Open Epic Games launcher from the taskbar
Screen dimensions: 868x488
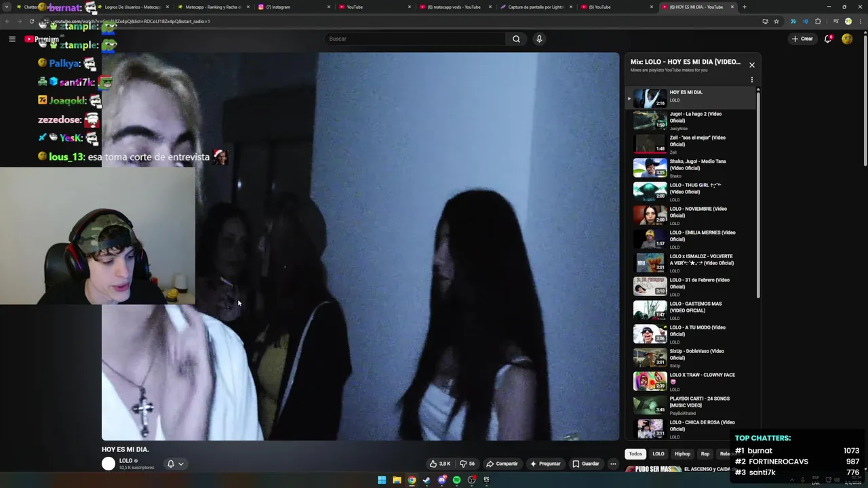click(486, 480)
